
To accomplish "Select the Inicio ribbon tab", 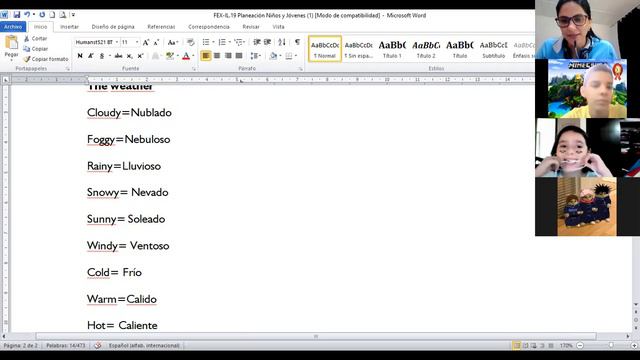I will coord(40,27).
